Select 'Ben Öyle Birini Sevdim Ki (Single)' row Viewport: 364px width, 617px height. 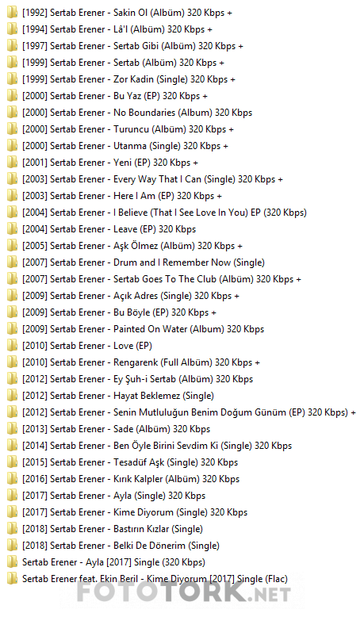[157, 446]
